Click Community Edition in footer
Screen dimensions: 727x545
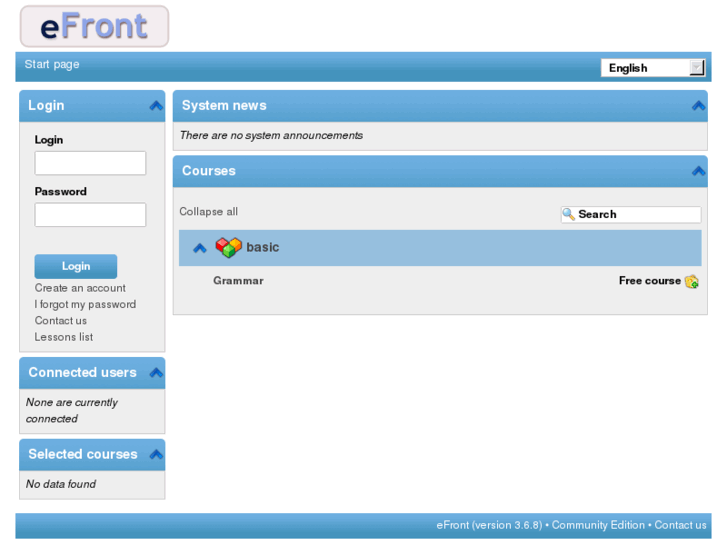point(598,525)
